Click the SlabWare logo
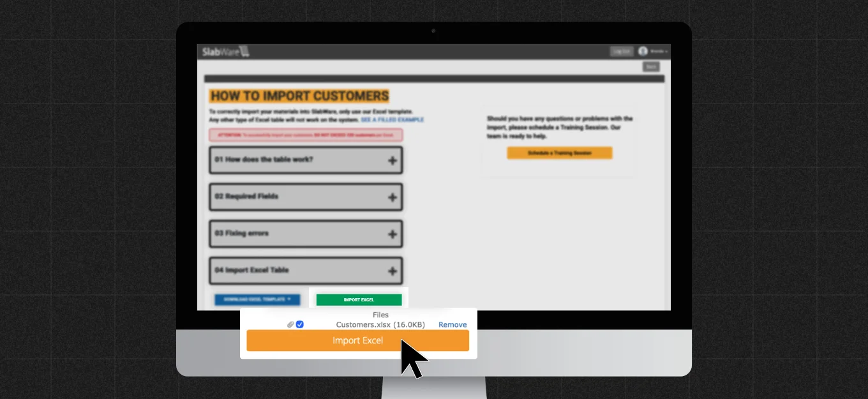 [225, 52]
